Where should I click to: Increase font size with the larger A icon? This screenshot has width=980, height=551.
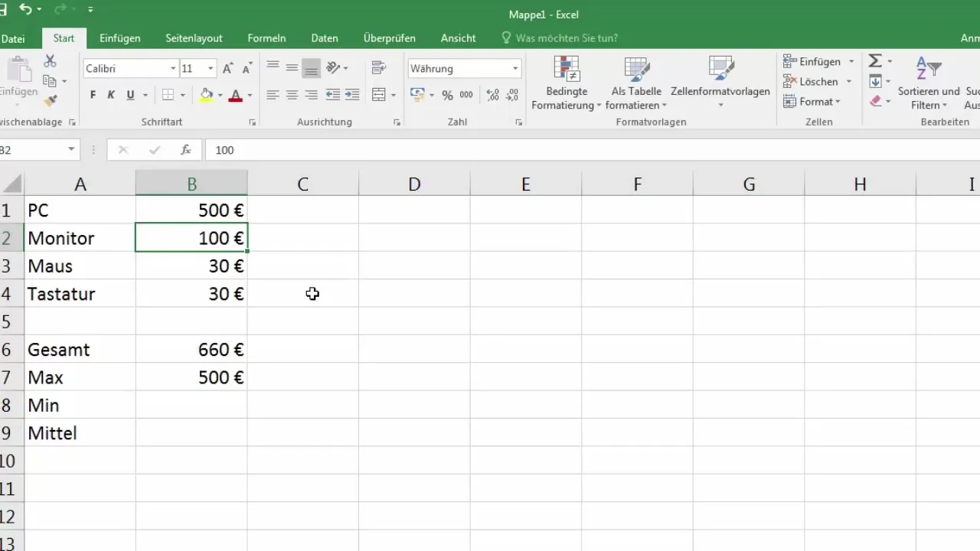227,69
